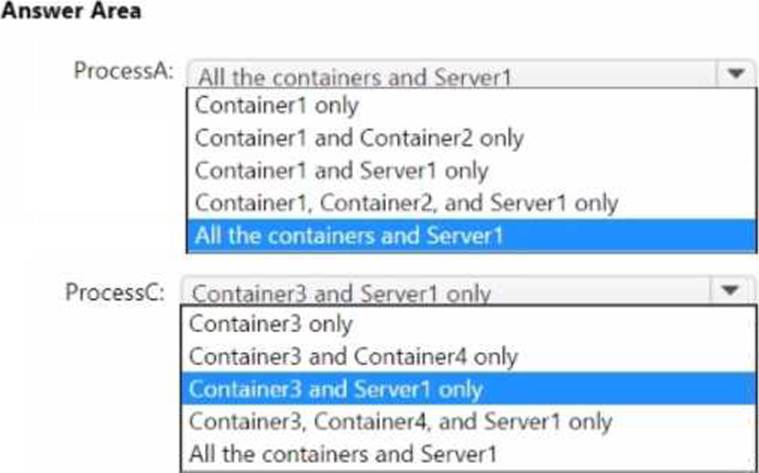This screenshot has height=473, width=759.
Task: Click the ProcessA dropdown arrow button
Action: [734, 74]
